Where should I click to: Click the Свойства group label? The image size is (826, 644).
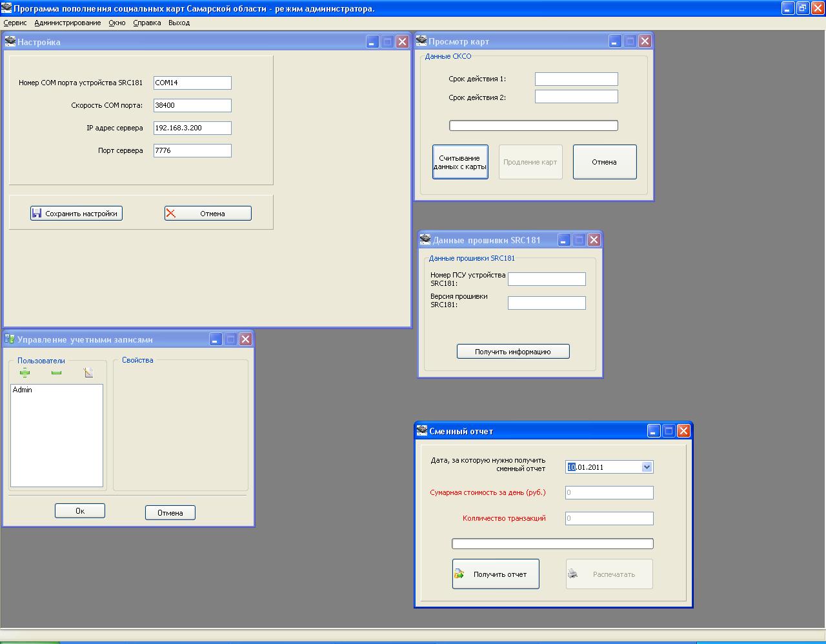pos(137,360)
